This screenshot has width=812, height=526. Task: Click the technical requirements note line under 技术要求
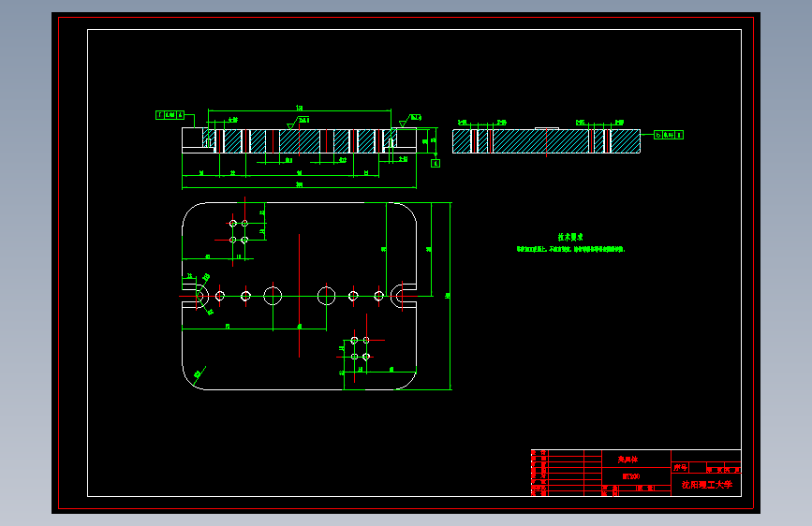(570, 249)
